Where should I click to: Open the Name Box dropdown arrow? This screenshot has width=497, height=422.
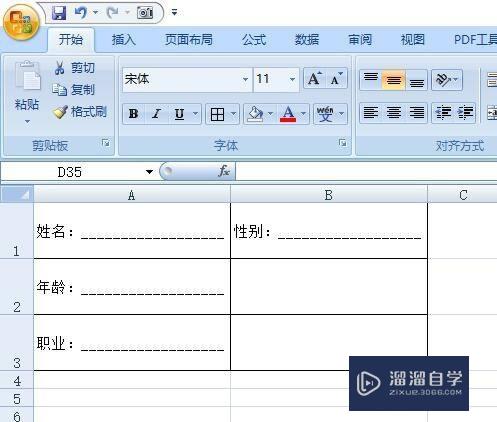[x=149, y=172]
